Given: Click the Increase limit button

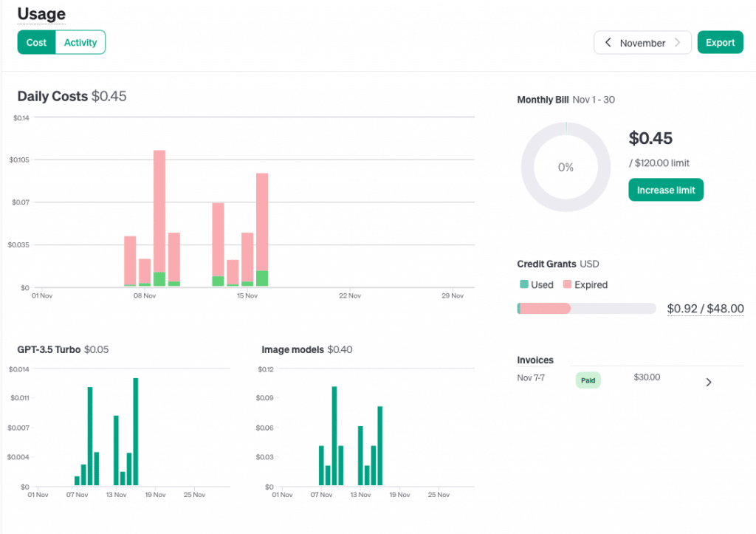Looking at the screenshot, I should (x=666, y=190).
